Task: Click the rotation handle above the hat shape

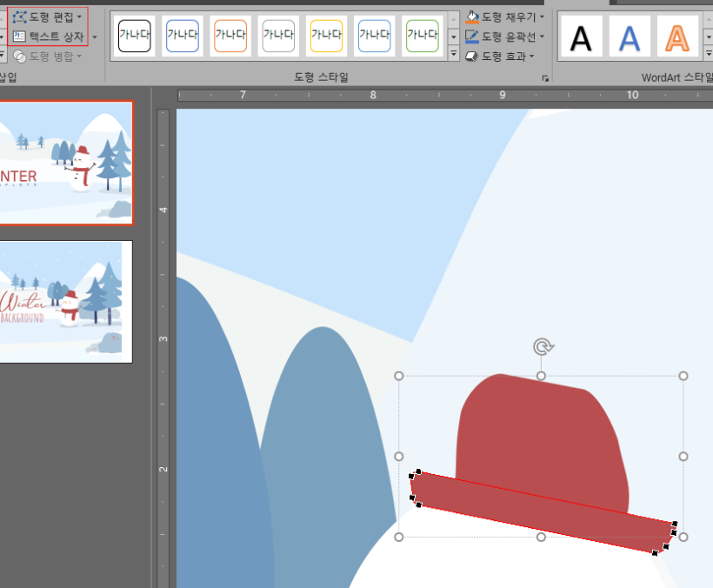Action: (x=543, y=347)
